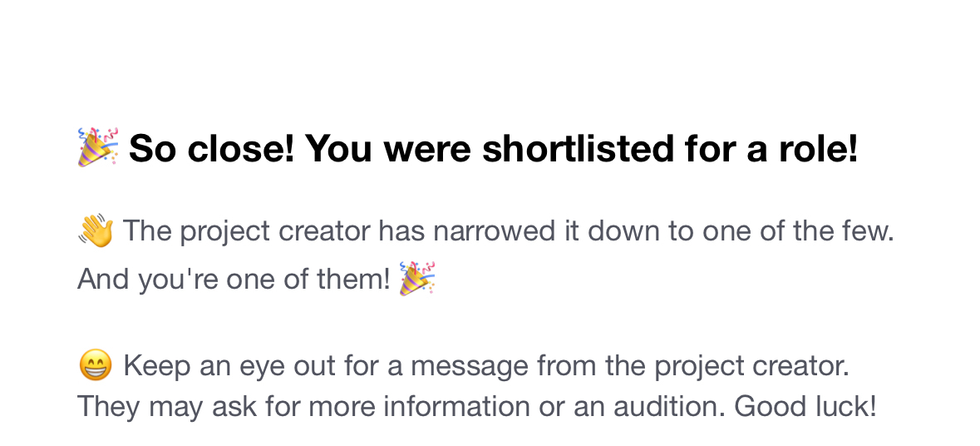This screenshot has width=980, height=446.
Task: Click the "Good luck!" text
Action: [x=805, y=408]
